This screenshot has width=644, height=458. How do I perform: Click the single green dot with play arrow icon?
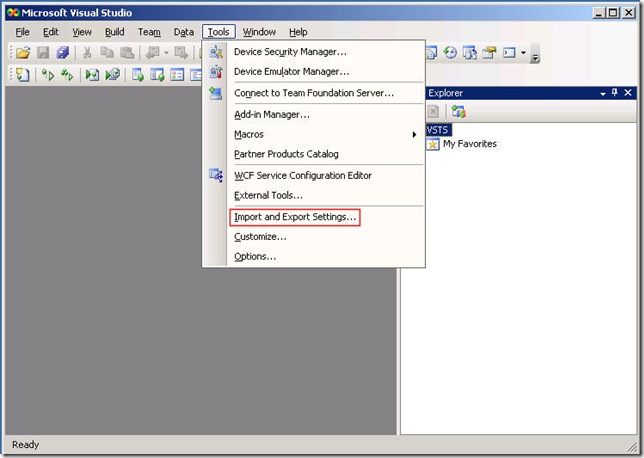48,75
